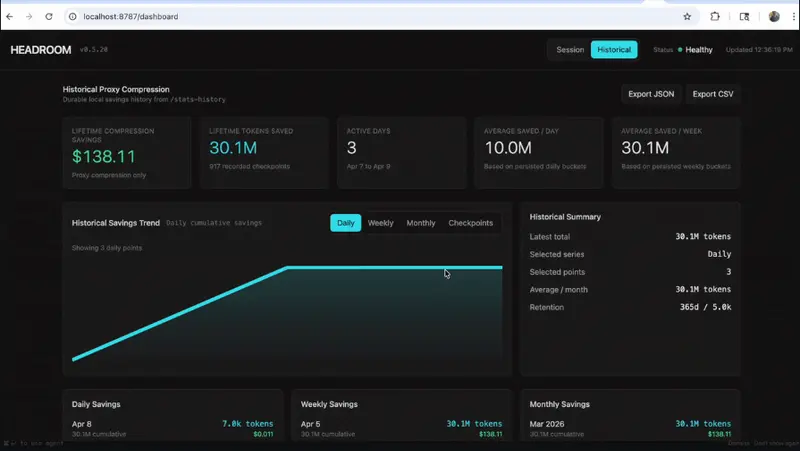Click the 10.0M average saved per day
Viewport: 800px width, 451px height.
coord(508,148)
